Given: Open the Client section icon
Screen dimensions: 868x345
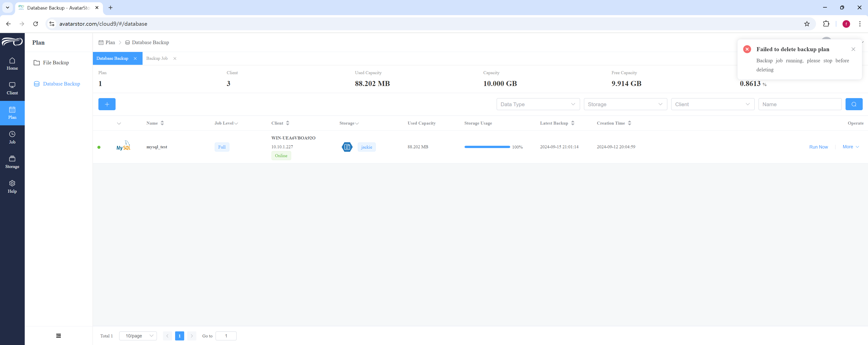Looking at the screenshot, I should tap(12, 85).
